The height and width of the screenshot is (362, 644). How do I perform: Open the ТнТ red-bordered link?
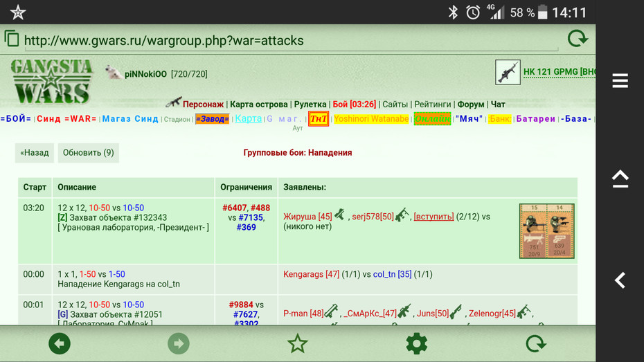[x=319, y=118]
